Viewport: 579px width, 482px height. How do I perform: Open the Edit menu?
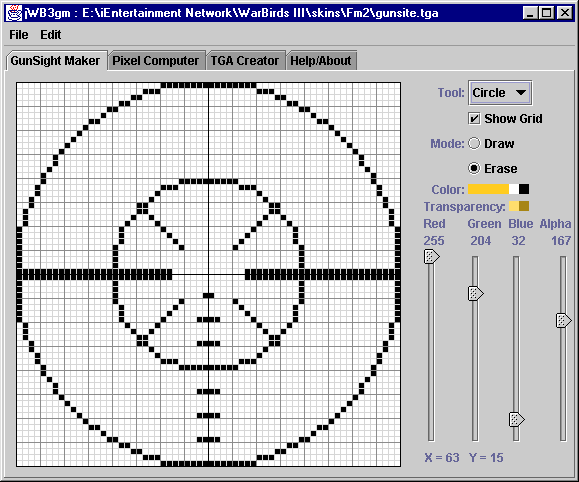click(x=51, y=35)
